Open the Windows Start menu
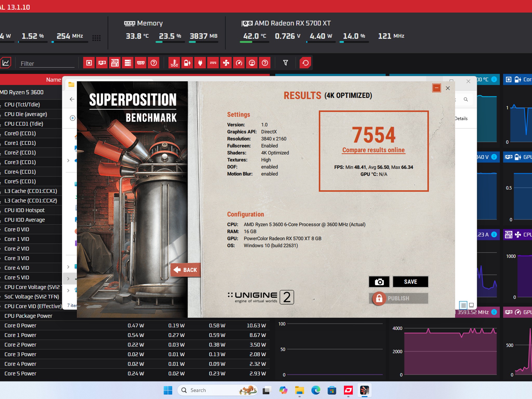532x399 pixels. tap(168, 390)
